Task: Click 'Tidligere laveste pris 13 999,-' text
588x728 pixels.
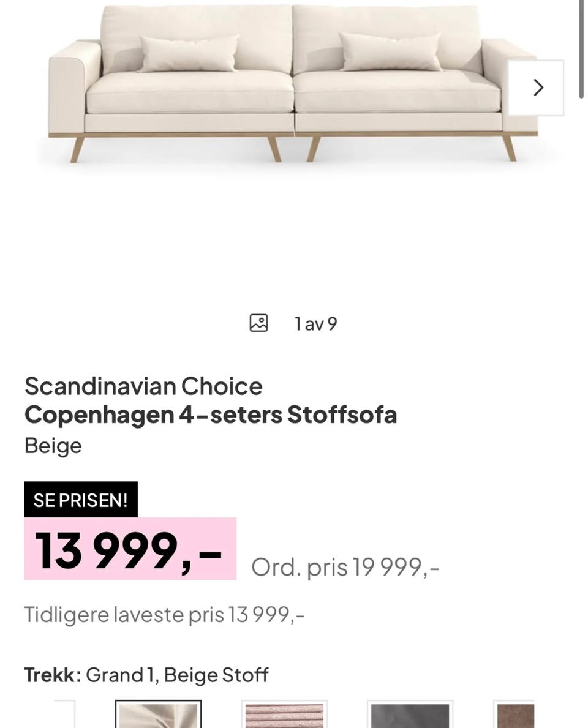Action: click(x=164, y=615)
